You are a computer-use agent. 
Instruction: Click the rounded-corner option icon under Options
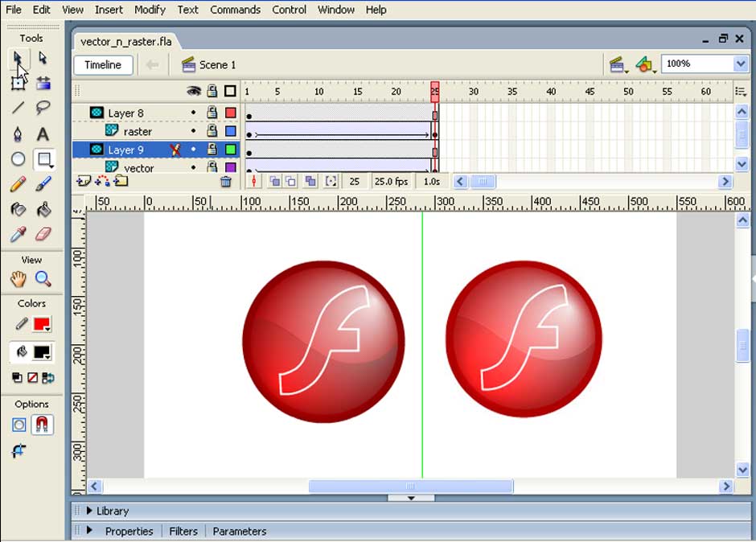tap(18, 451)
